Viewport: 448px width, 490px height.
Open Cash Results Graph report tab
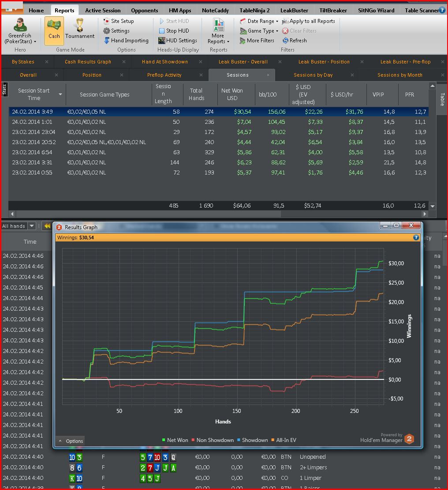[88, 62]
